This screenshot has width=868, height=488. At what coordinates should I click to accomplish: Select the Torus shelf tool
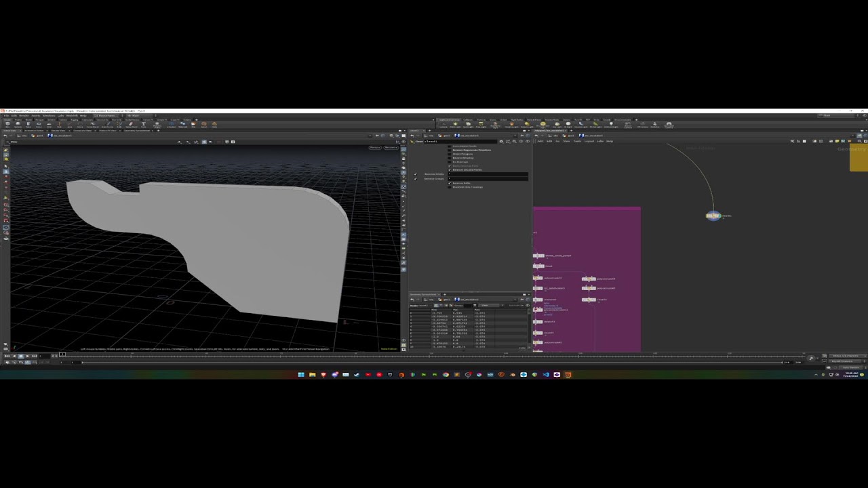(x=39, y=124)
